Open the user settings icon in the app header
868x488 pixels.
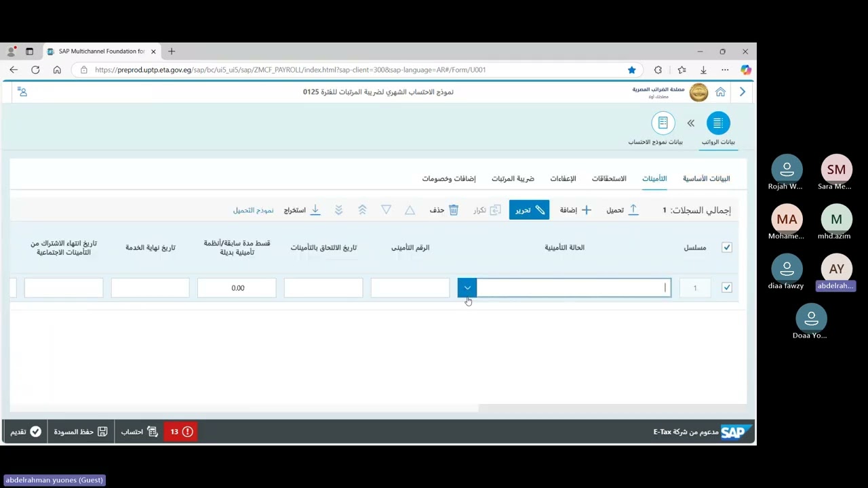click(22, 92)
